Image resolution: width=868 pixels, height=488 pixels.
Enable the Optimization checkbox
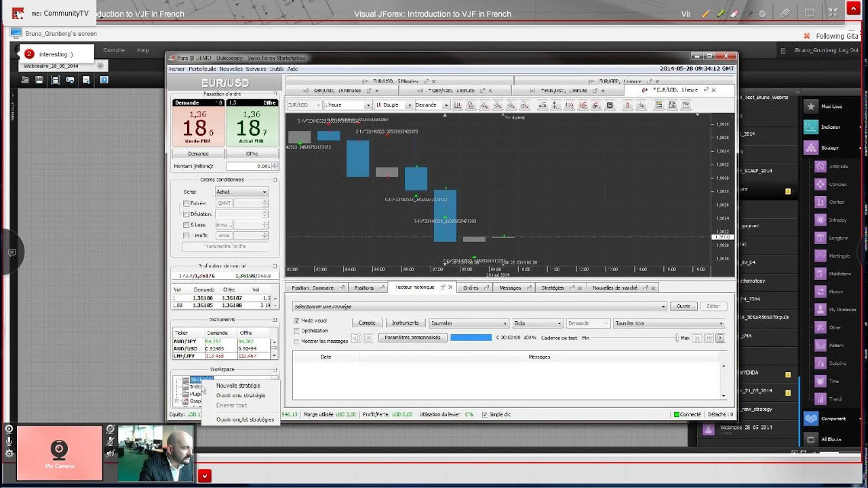pos(296,331)
